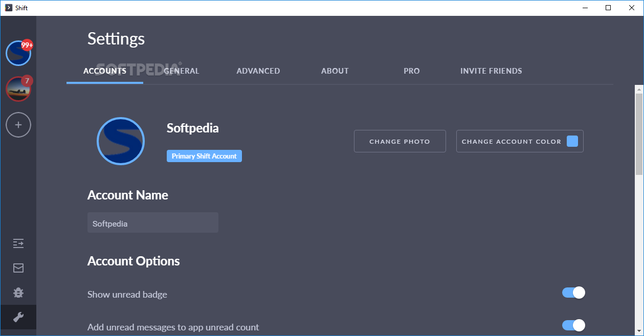Click the large Softpedia profile photo
644x336 pixels.
(121, 141)
